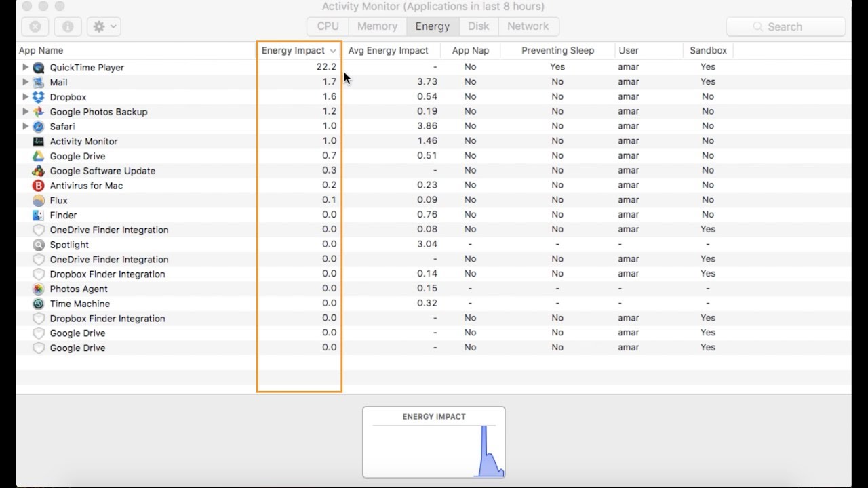Open the process Info inspector button
Screen dimensions: 868x488
point(68,26)
